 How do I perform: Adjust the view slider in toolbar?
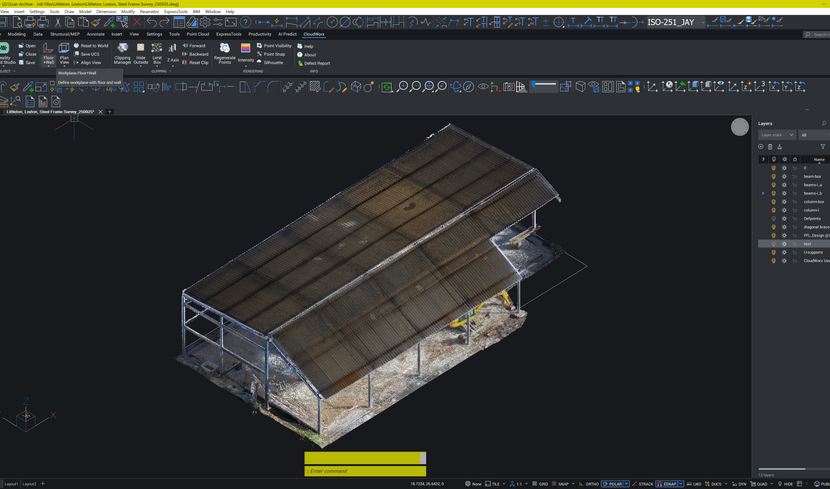[x=544, y=84]
